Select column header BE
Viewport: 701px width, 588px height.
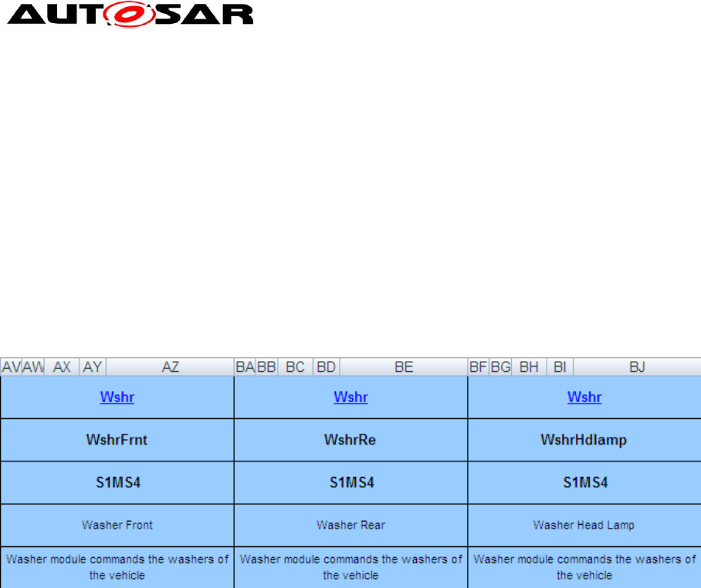404,367
